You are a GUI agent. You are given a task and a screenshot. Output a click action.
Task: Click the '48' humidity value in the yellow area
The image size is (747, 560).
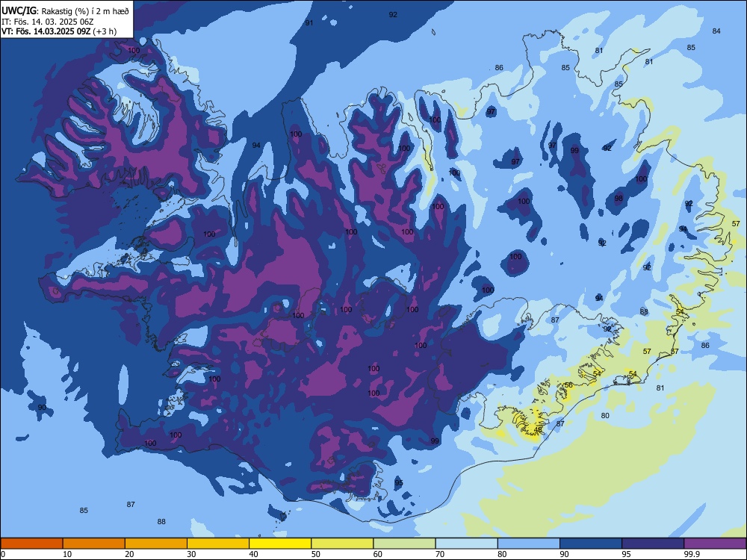point(539,429)
